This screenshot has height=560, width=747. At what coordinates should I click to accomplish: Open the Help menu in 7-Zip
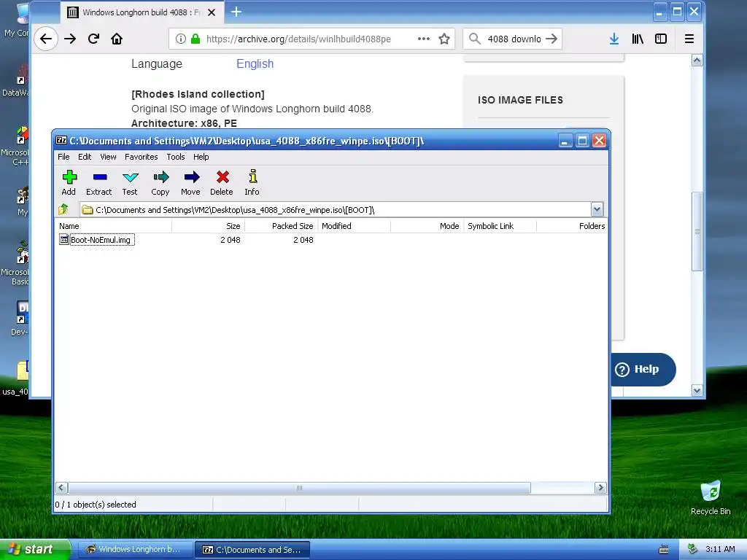[x=201, y=157]
